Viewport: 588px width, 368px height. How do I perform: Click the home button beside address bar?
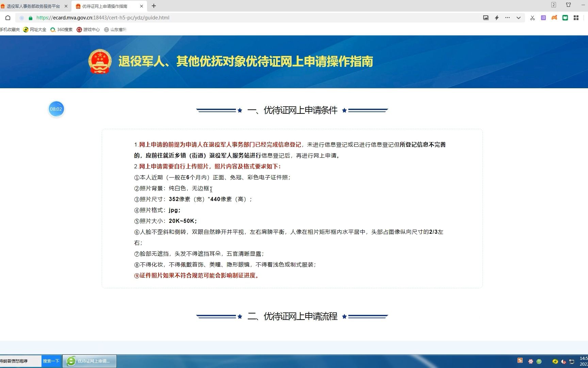tap(8, 18)
